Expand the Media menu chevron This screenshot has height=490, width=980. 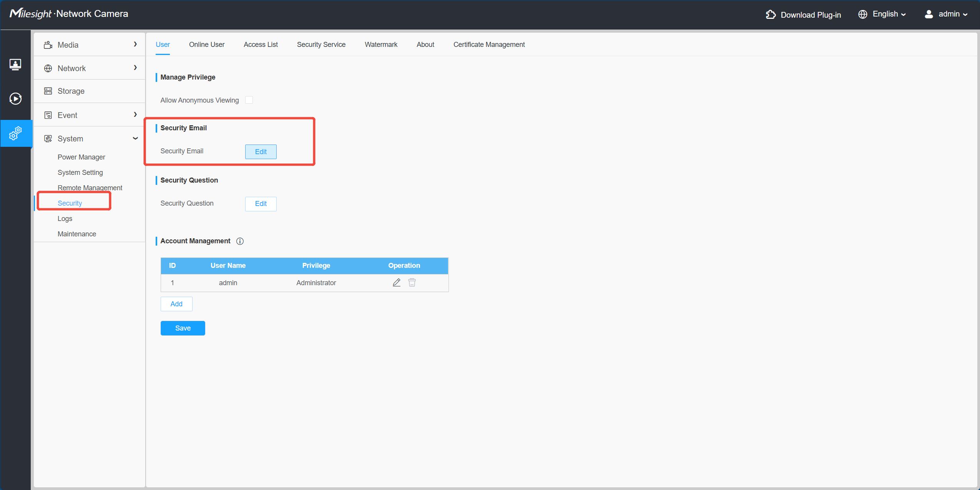pyautogui.click(x=135, y=44)
